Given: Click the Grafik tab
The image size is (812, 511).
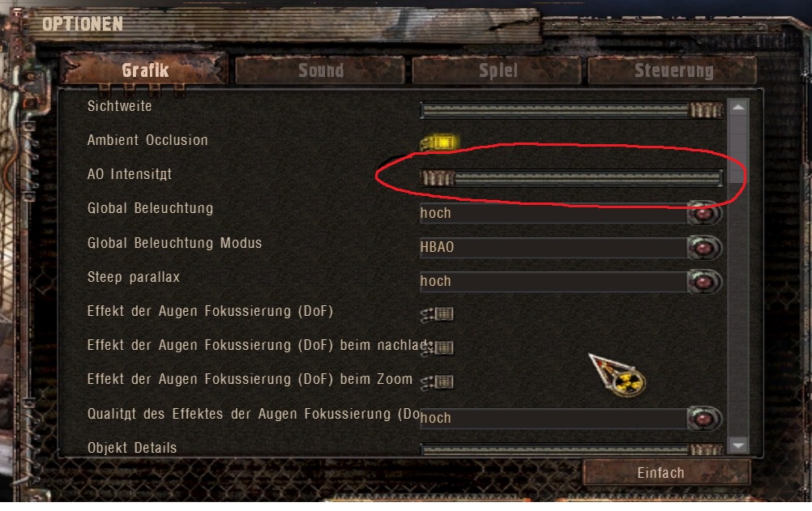Looking at the screenshot, I should (x=144, y=70).
